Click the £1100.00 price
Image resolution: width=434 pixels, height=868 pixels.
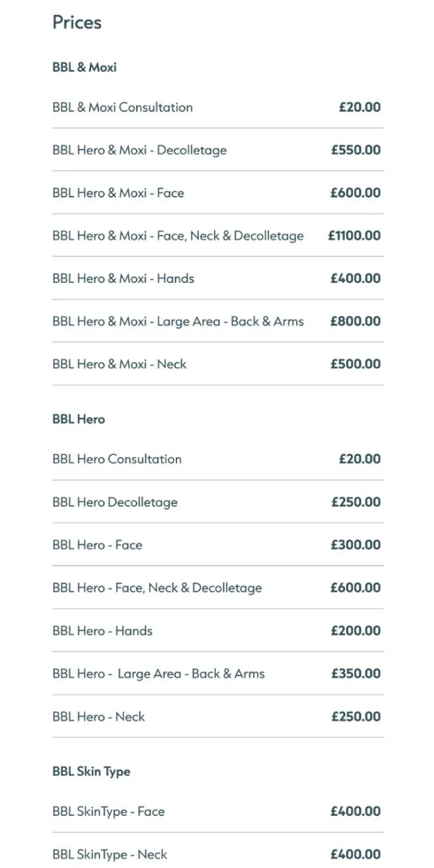[354, 236]
